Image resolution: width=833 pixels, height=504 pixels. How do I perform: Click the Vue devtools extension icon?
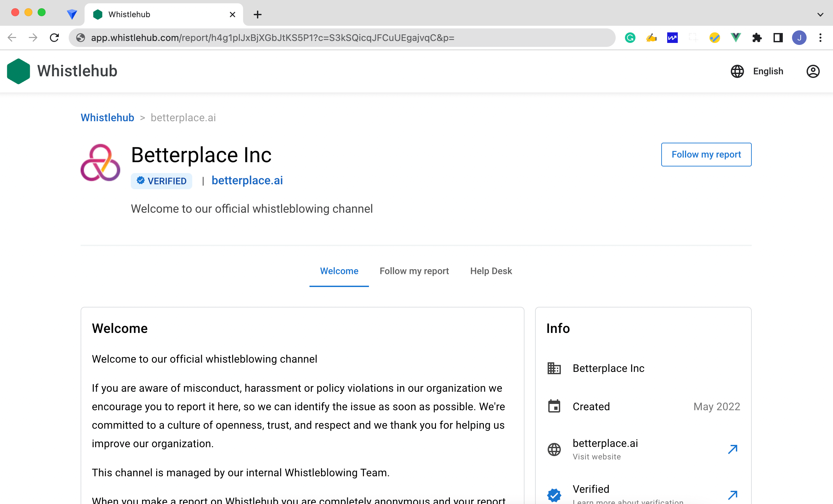[x=736, y=38]
